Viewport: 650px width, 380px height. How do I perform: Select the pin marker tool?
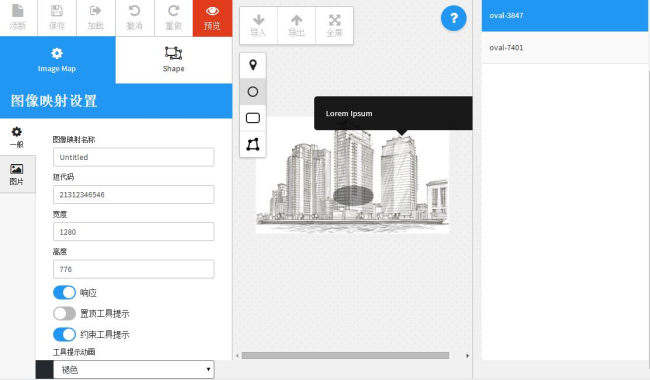[x=252, y=65]
